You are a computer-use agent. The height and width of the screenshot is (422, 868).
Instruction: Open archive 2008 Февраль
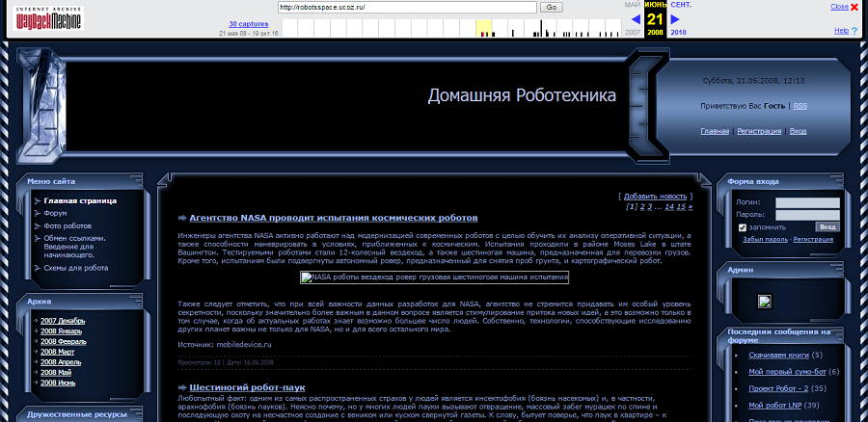coord(63,342)
